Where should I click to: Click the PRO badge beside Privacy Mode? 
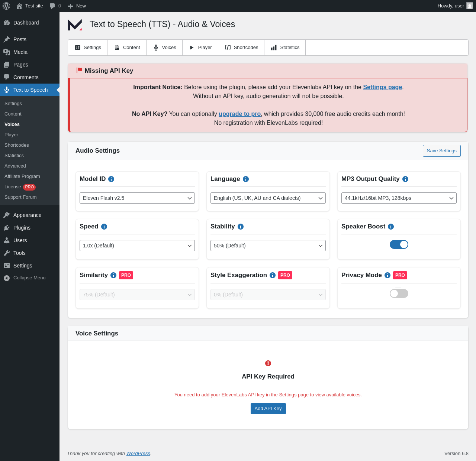[x=400, y=275]
